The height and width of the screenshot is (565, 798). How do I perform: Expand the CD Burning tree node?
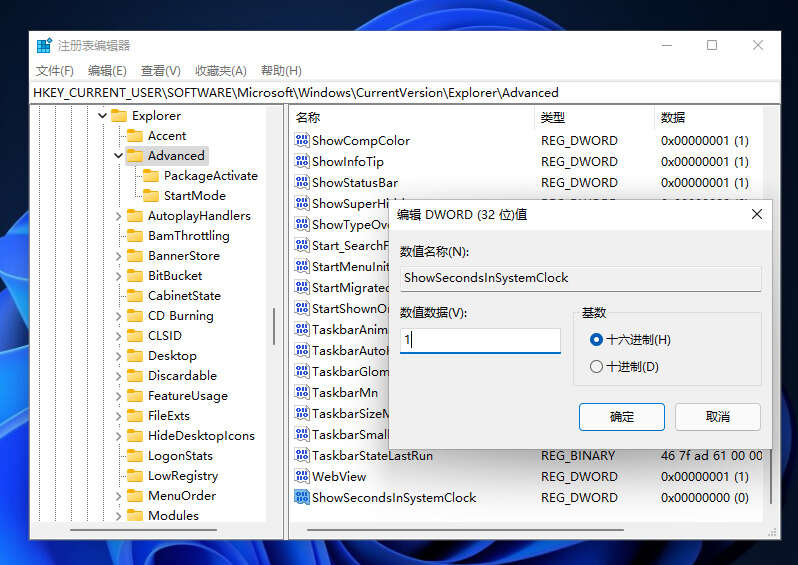coord(118,316)
